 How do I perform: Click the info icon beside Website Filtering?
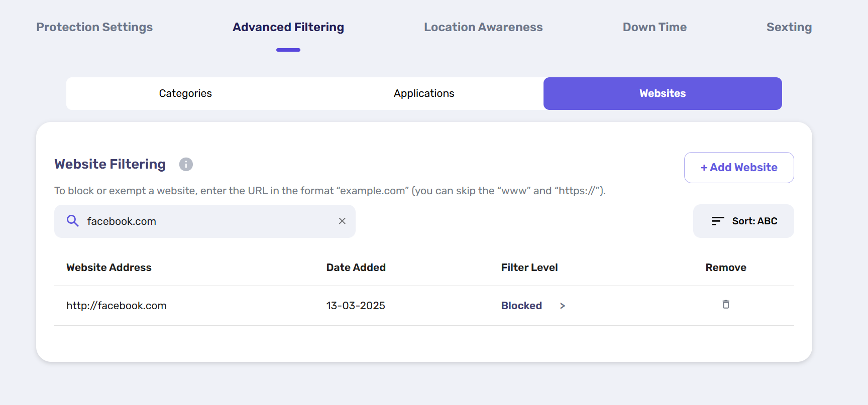pyautogui.click(x=186, y=164)
